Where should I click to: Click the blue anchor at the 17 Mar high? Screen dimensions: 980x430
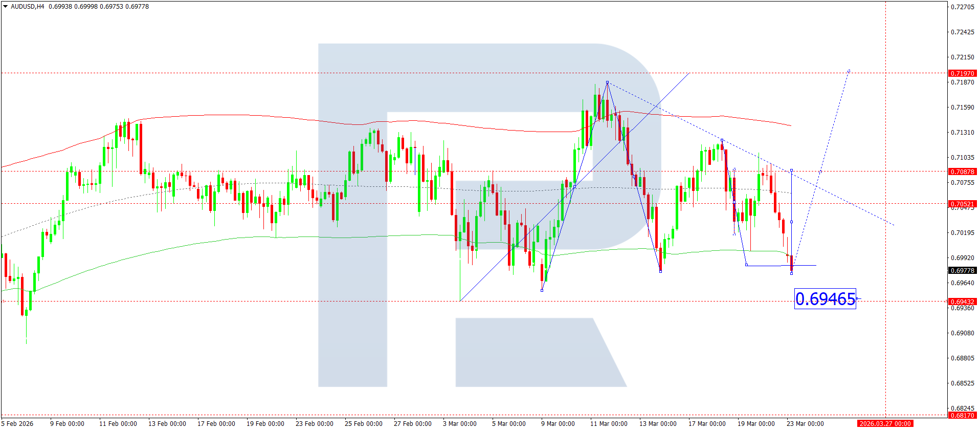click(x=722, y=140)
